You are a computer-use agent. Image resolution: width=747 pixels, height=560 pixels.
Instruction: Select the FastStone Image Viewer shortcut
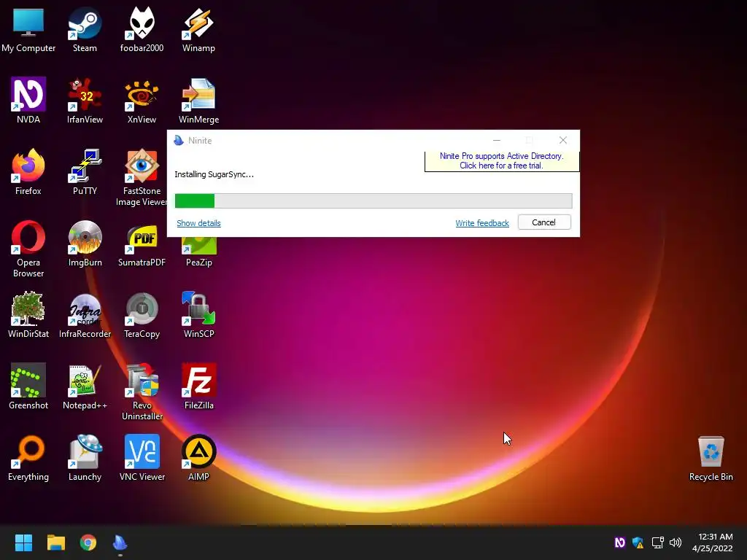pyautogui.click(x=142, y=178)
